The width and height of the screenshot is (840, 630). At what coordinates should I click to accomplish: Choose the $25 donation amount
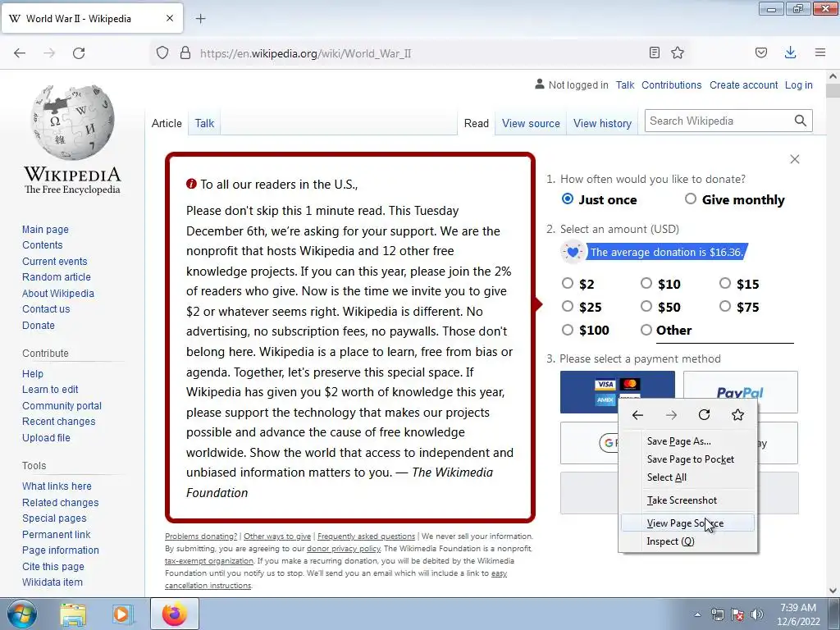click(x=568, y=306)
